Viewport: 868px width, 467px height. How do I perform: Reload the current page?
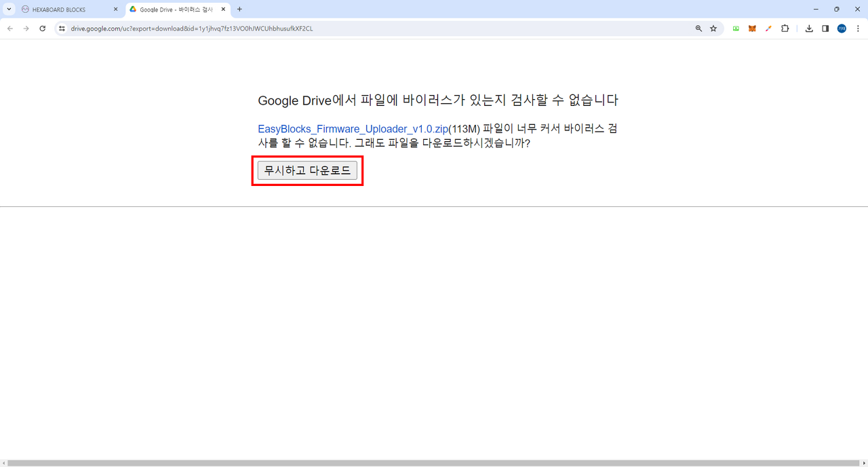[x=43, y=29]
